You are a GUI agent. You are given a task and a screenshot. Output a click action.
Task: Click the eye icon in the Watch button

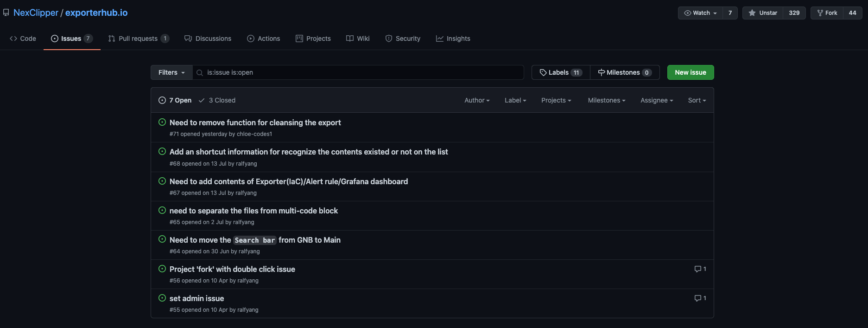coord(688,13)
